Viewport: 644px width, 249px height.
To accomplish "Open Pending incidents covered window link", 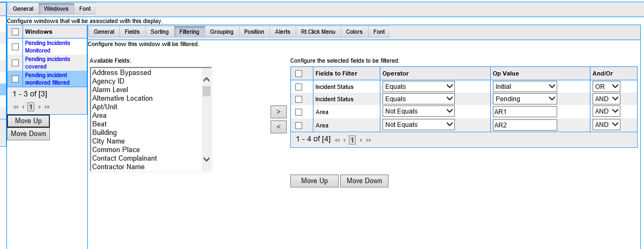I will click(48, 63).
